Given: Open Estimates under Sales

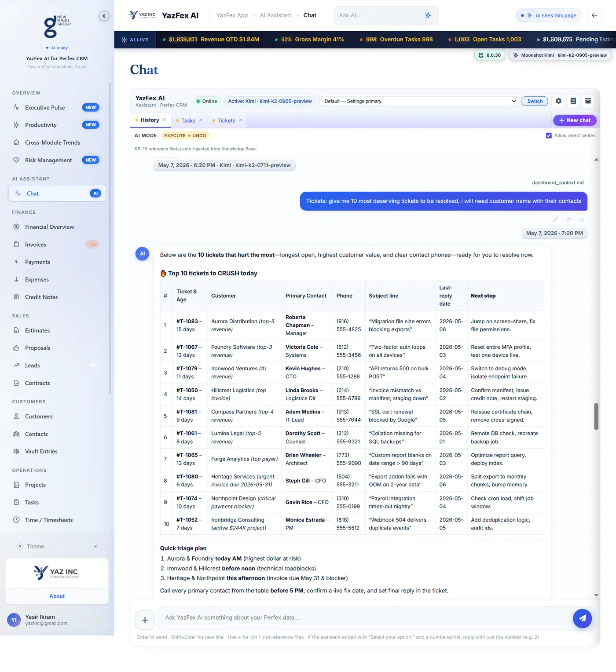Looking at the screenshot, I should coord(57,331).
